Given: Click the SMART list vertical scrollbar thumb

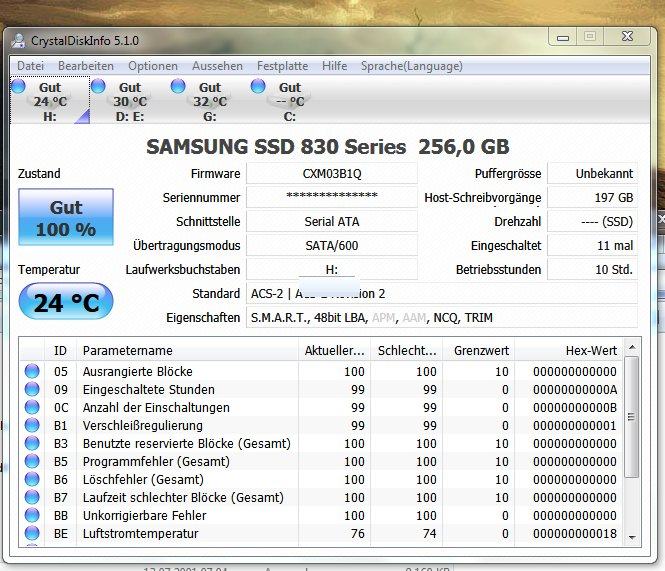Looking at the screenshot, I should pyautogui.click(x=632, y=417).
